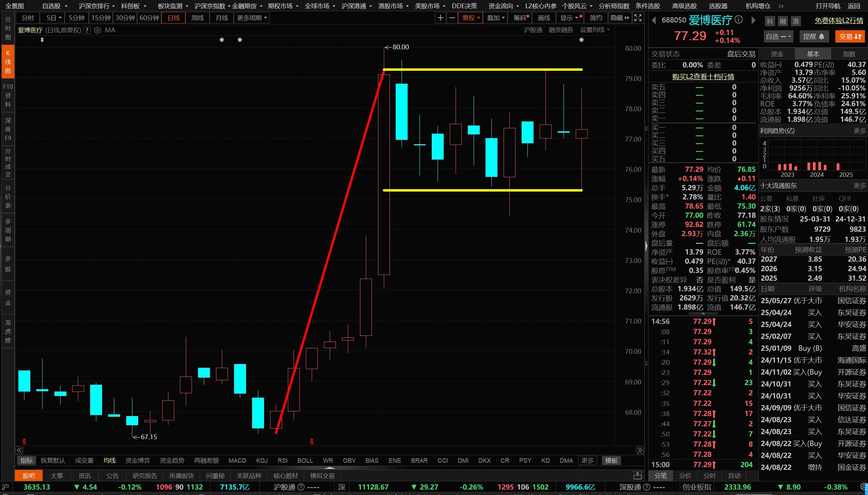The image size is (868, 495).
Task: Click 免费体验L2行情 link
Action: pos(839,20)
